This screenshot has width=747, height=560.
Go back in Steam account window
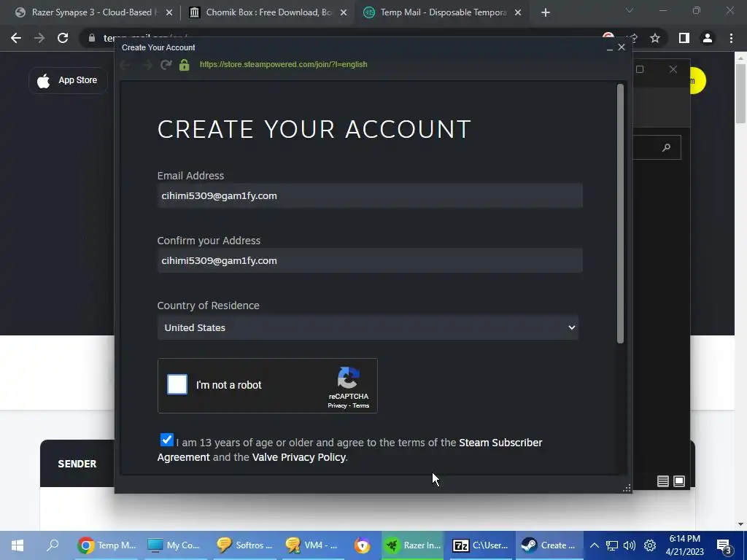(x=125, y=64)
